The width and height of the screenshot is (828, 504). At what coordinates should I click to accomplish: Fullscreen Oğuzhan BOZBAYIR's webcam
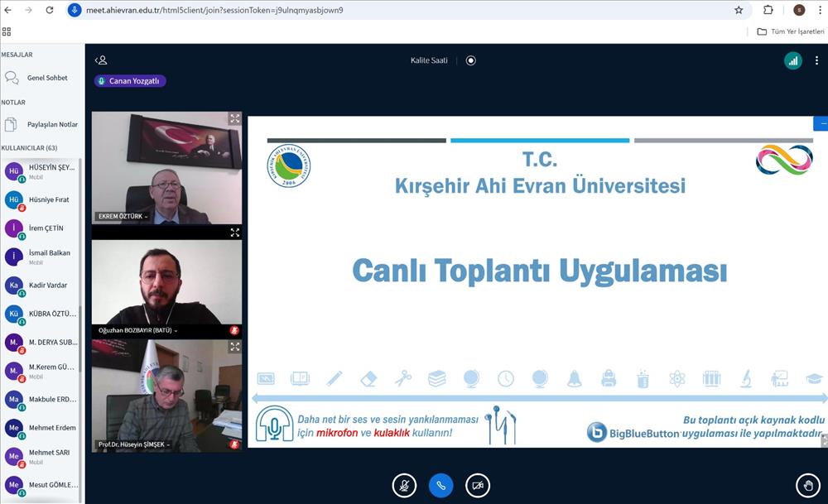click(x=235, y=233)
